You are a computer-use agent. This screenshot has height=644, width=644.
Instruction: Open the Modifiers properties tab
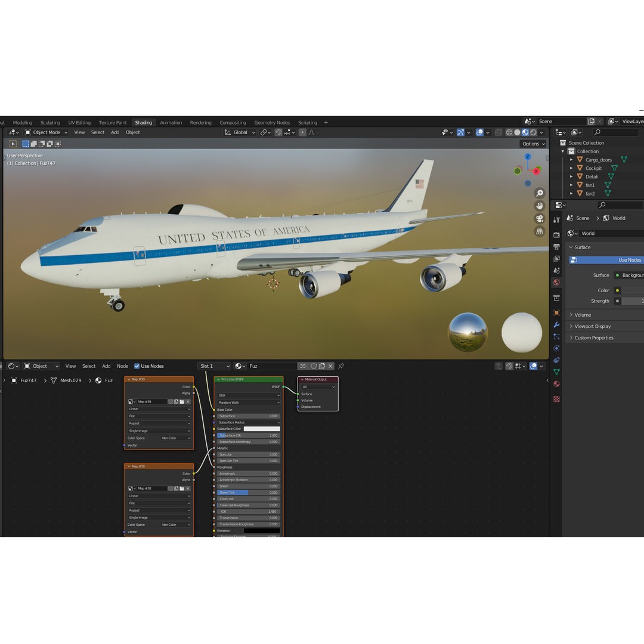coord(556,324)
